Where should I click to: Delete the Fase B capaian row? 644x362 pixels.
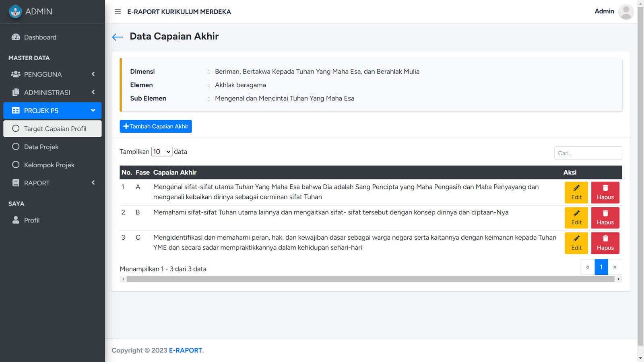point(605,218)
